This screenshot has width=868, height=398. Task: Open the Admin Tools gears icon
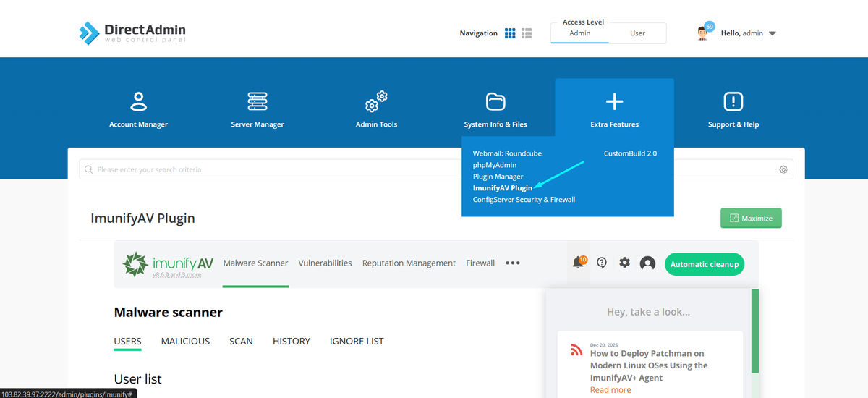[376, 102]
